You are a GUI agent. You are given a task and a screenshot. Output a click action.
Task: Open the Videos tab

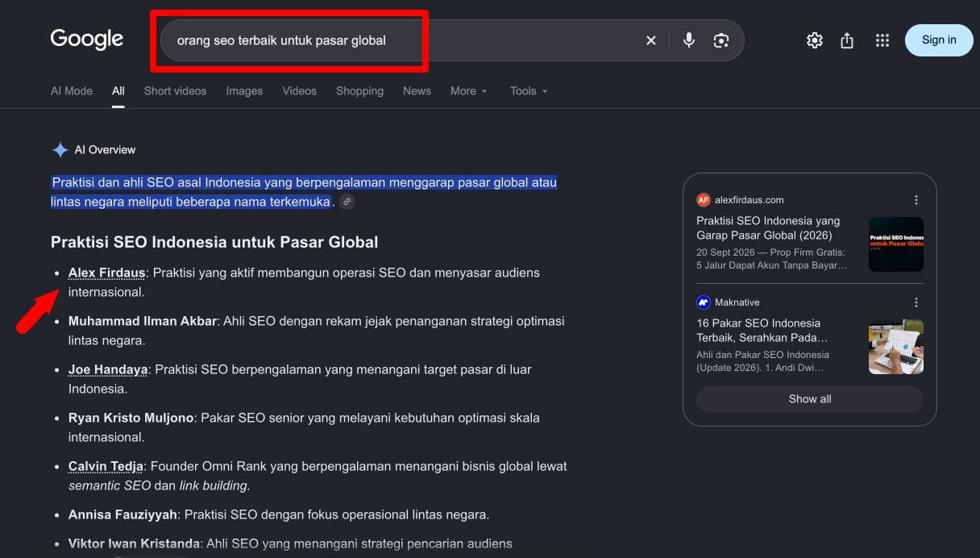[299, 91]
